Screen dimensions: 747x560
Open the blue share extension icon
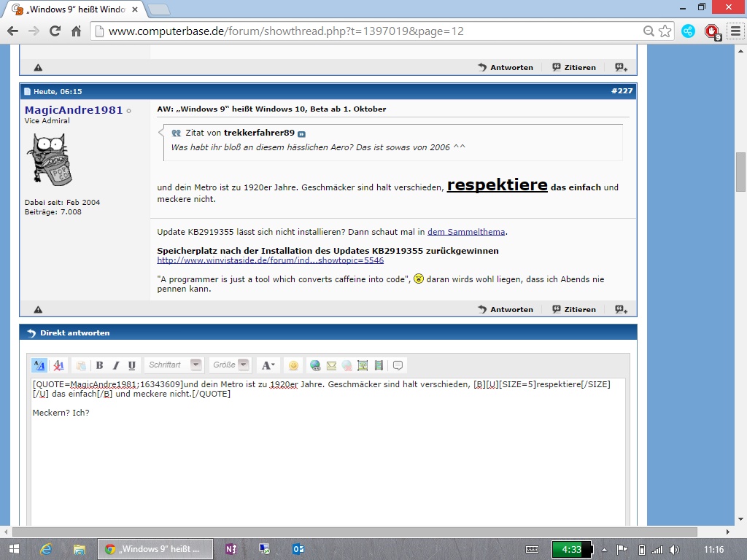pyautogui.click(x=688, y=31)
